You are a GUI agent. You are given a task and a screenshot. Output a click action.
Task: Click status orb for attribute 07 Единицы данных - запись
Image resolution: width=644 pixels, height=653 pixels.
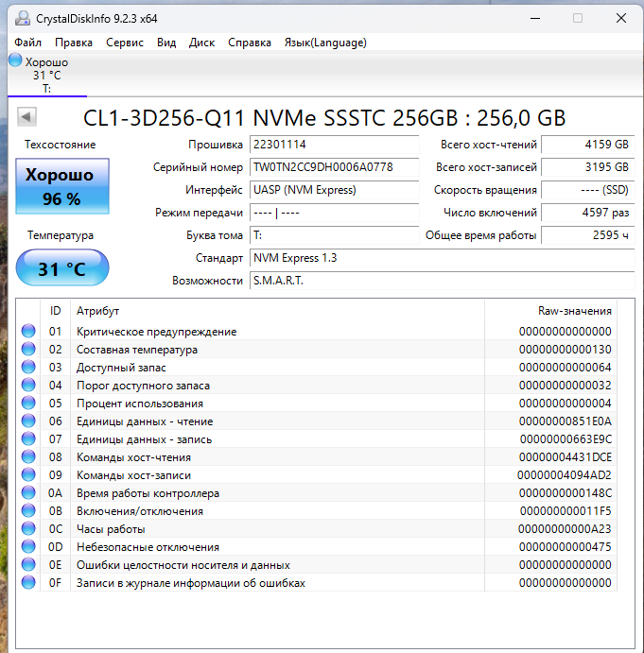pos(28,438)
